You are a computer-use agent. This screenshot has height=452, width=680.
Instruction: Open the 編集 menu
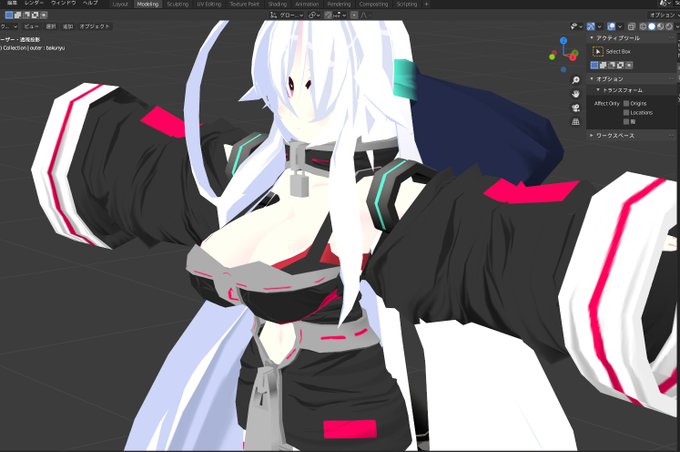[x=12, y=3]
